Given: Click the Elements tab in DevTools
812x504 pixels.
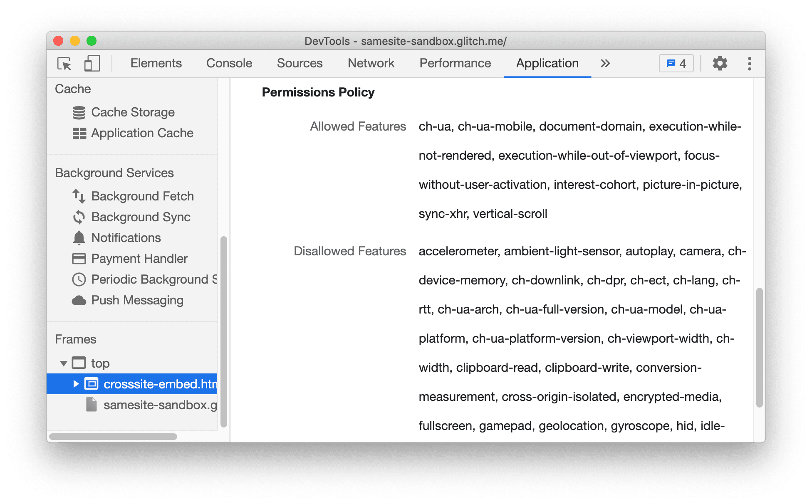Looking at the screenshot, I should click(x=154, y=62).
